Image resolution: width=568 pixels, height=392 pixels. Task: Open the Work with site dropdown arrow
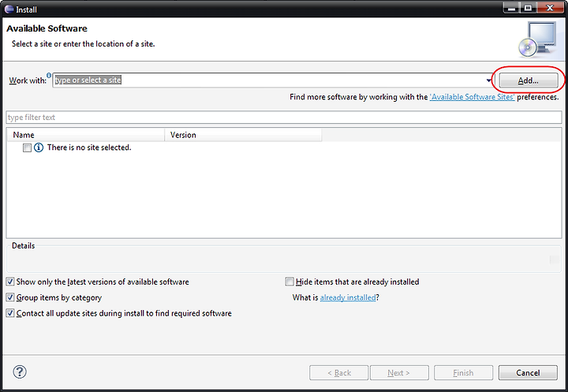489,80
